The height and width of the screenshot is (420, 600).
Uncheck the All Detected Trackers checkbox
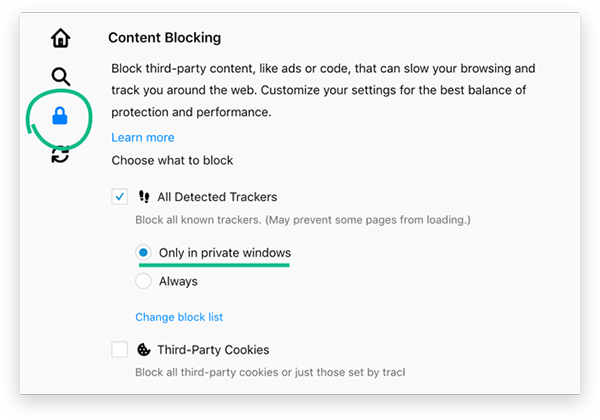[x=120, y=197]
